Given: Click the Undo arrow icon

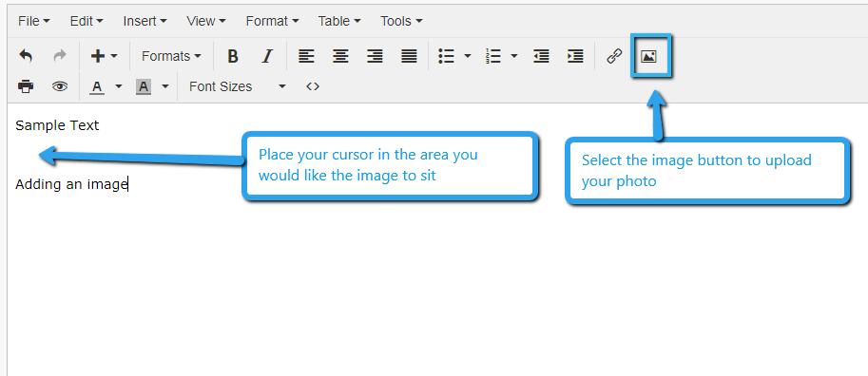Looking at the screenshot, I should point(26,56).
